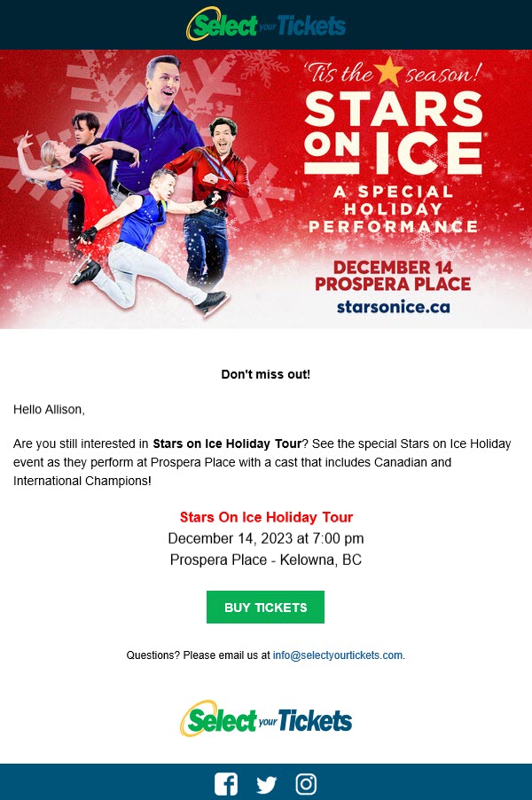Open the Facebook page icon
The height and width of the screenshot is (800, 532).
pos(226,784)
